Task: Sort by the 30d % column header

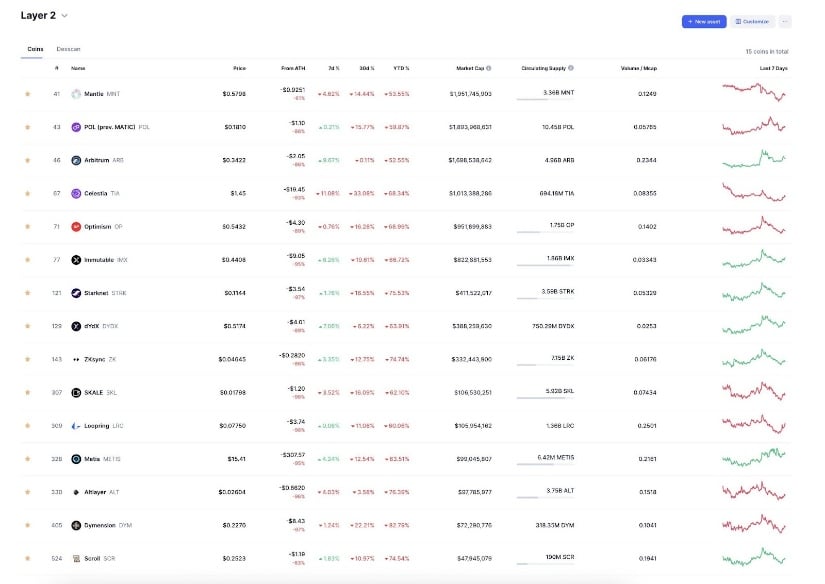Action: point(367,68)
